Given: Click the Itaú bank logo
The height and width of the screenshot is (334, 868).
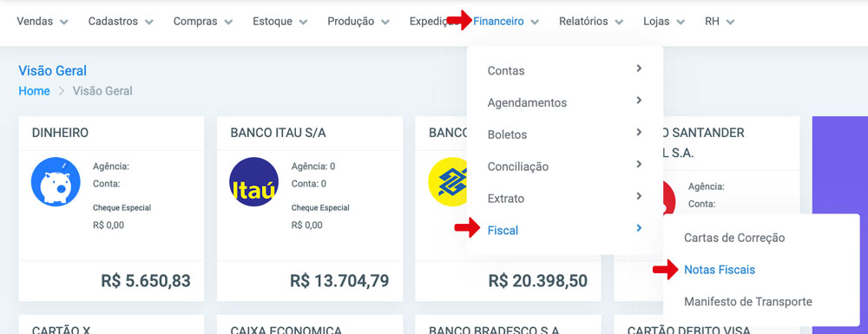Looking at the screenshot, I should 253,182.
